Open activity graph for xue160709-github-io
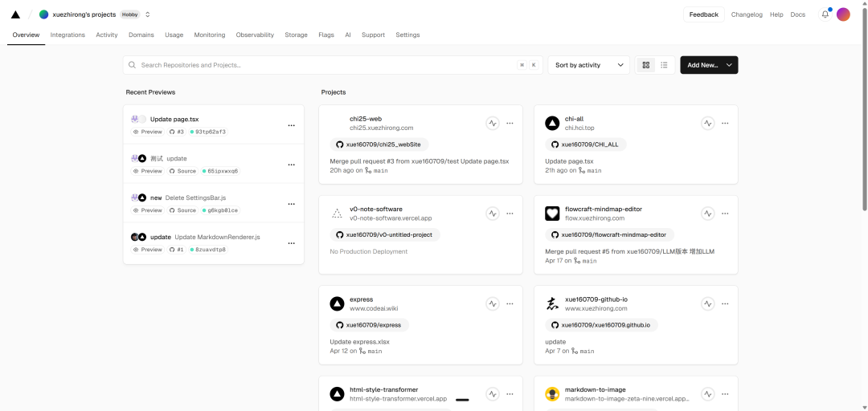The width and height of the screenshot is (868, 411). pos(708,303)
